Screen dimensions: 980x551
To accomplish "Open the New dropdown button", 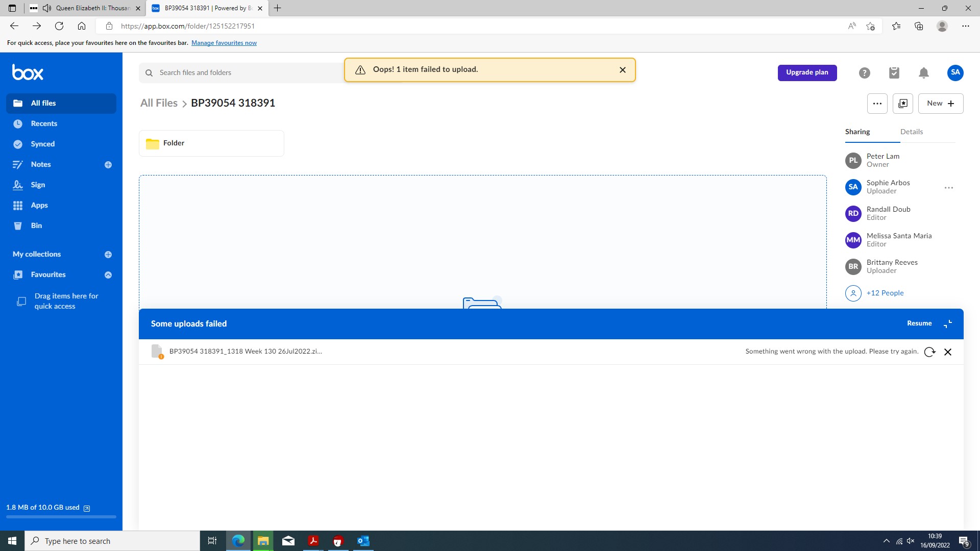I will click(940, 104).
